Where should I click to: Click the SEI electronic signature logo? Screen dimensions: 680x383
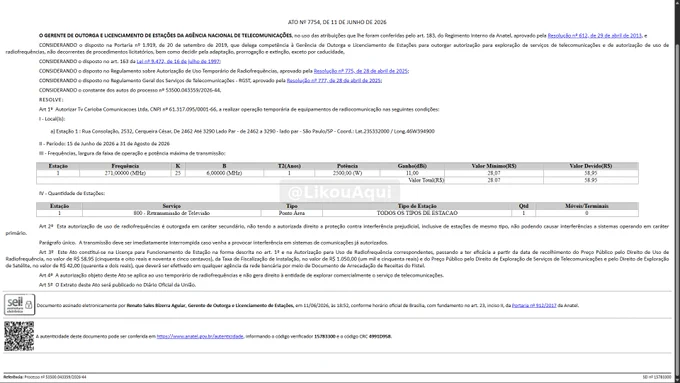point(20,304)
